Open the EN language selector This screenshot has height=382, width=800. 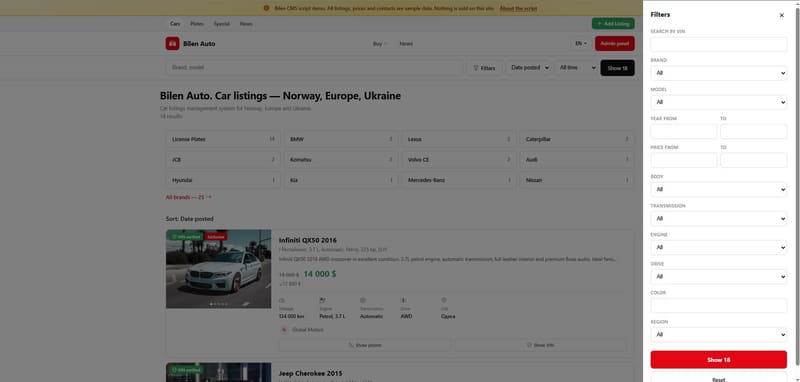click(581, 44)
